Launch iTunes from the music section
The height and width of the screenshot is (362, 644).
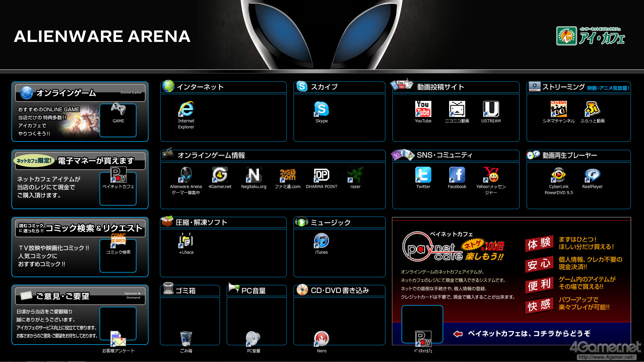(x=321, y=241)
